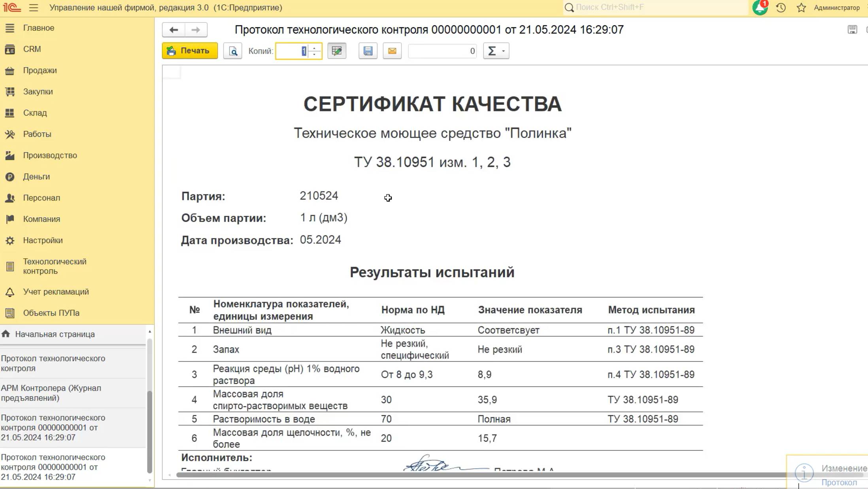Switch to the Начальная страница tab
The image size is (868, 489).
click(x=55, y=334)
